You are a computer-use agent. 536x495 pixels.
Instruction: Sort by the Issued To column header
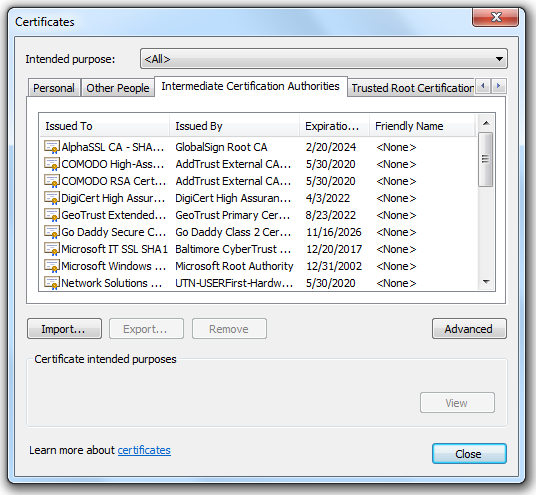(x=105, y=126)
